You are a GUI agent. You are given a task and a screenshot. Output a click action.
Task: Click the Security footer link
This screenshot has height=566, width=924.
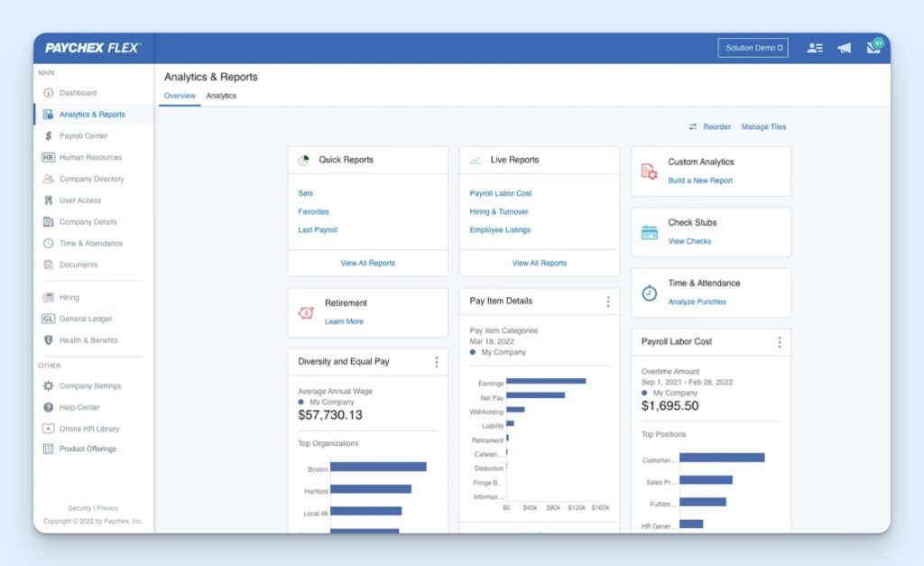[x=79, y=508]
